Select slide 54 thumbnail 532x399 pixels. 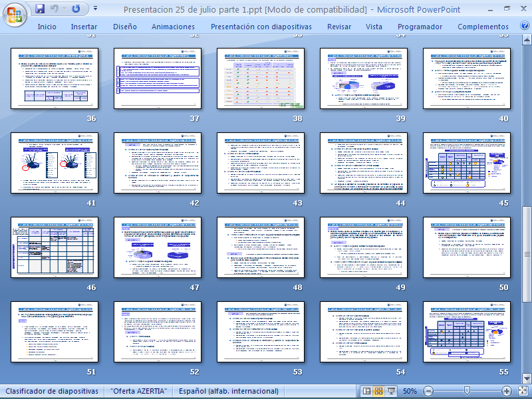pyautogui.click(x=364, y=332)
